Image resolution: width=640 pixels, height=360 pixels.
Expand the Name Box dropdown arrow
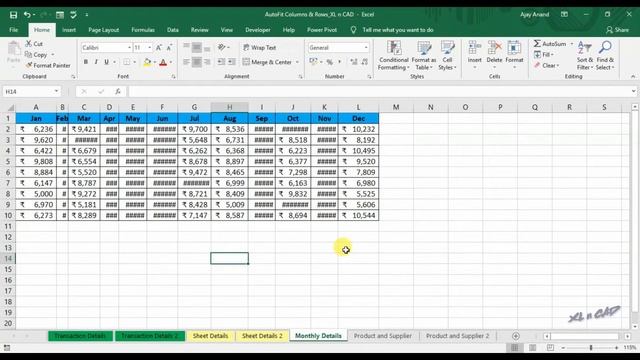56,91
